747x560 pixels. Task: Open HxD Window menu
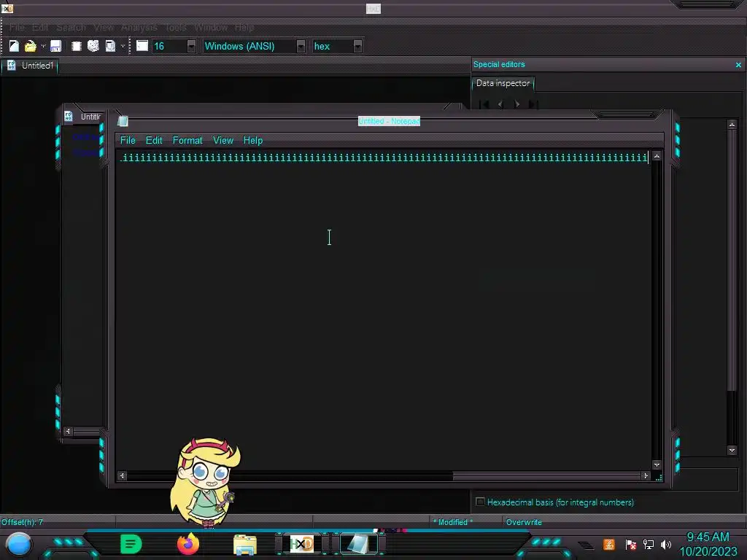pos(211,28)
